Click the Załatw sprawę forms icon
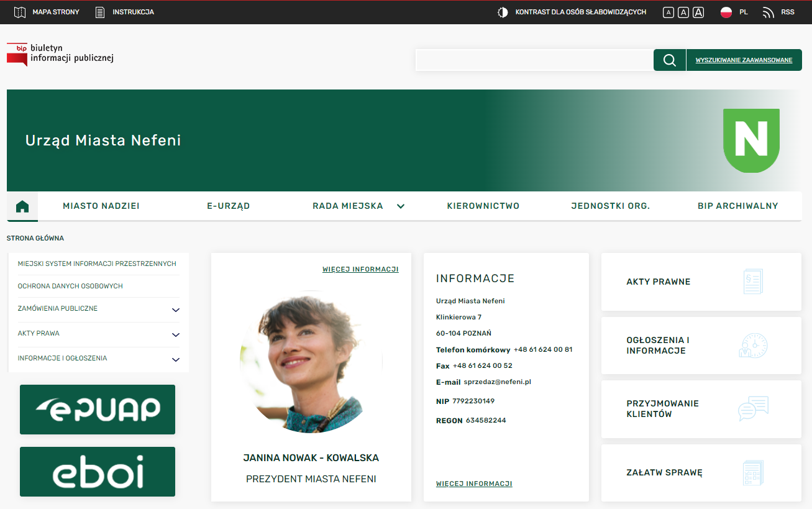 tap(753, 472)
